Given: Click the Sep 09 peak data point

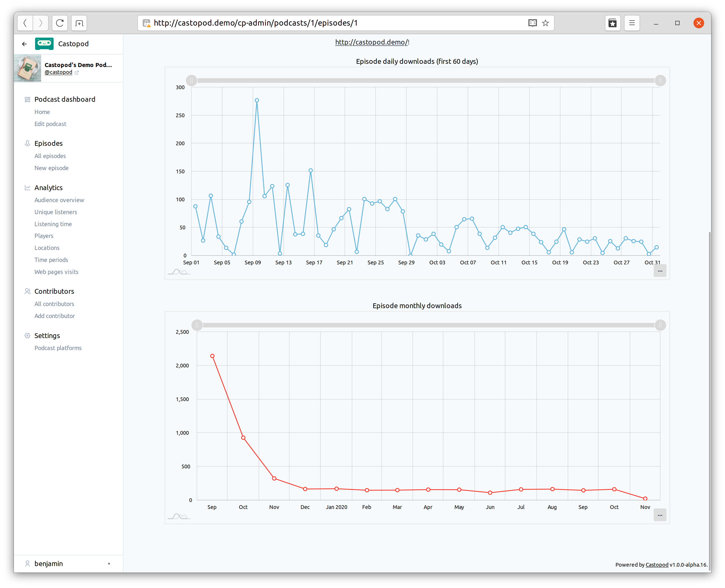Looking at the screenshot, I should [257, 100].
